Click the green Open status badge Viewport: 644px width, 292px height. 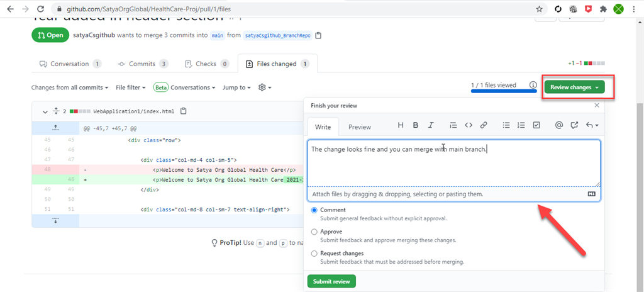tap(50, 35)
